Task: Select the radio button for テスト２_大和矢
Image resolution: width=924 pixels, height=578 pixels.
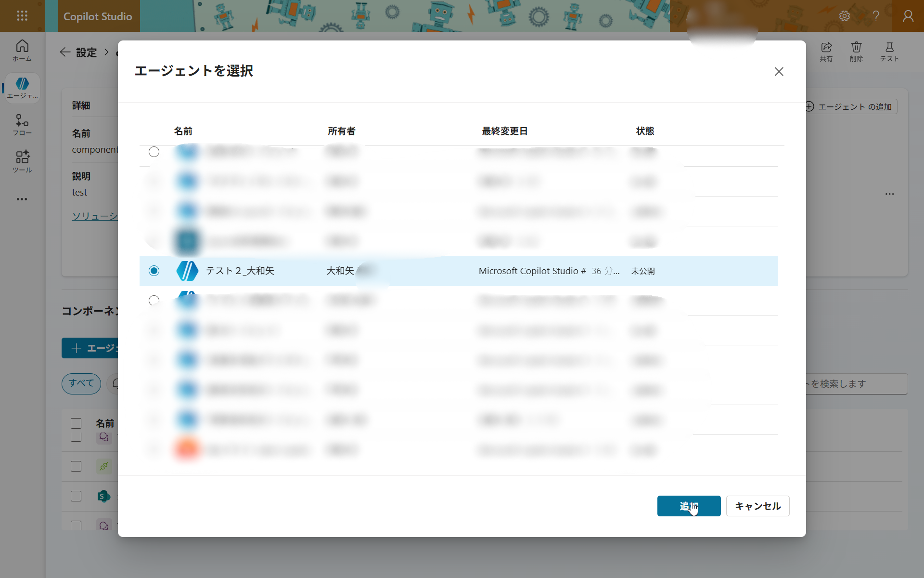Action: 154,271
